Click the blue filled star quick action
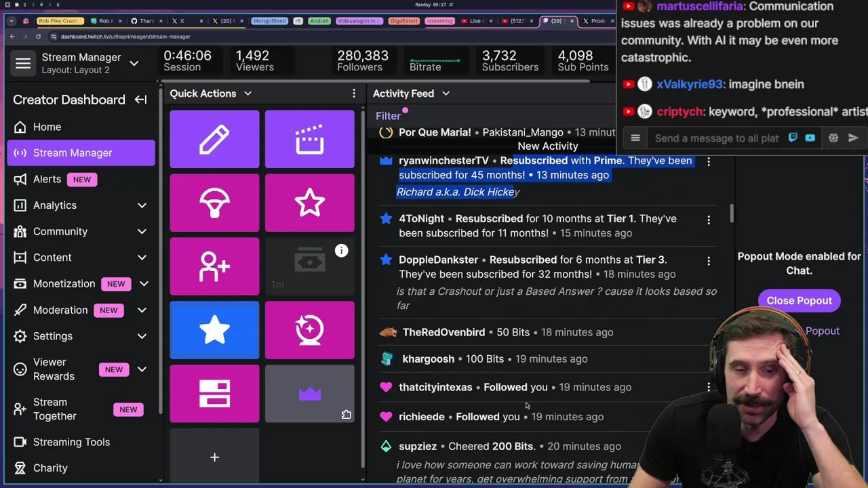The width and height of the screenshot is (868, 488). tap(214, 330)
